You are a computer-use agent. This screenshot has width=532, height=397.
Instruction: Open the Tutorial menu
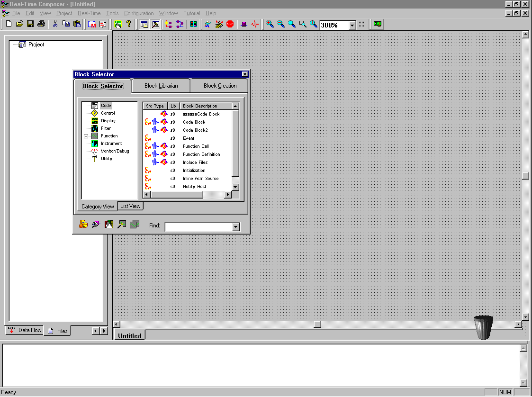point(192,13)
